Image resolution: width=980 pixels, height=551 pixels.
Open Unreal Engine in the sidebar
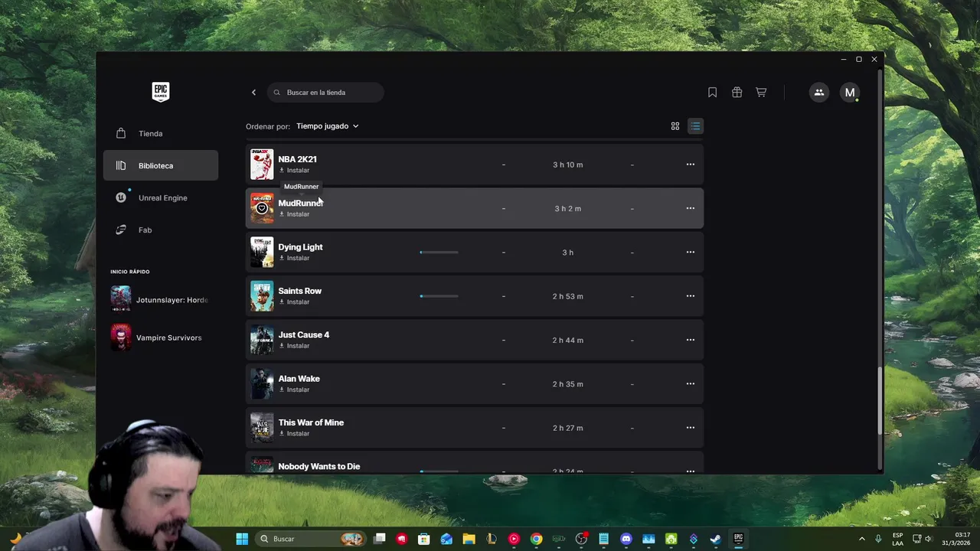pos(161,197)
